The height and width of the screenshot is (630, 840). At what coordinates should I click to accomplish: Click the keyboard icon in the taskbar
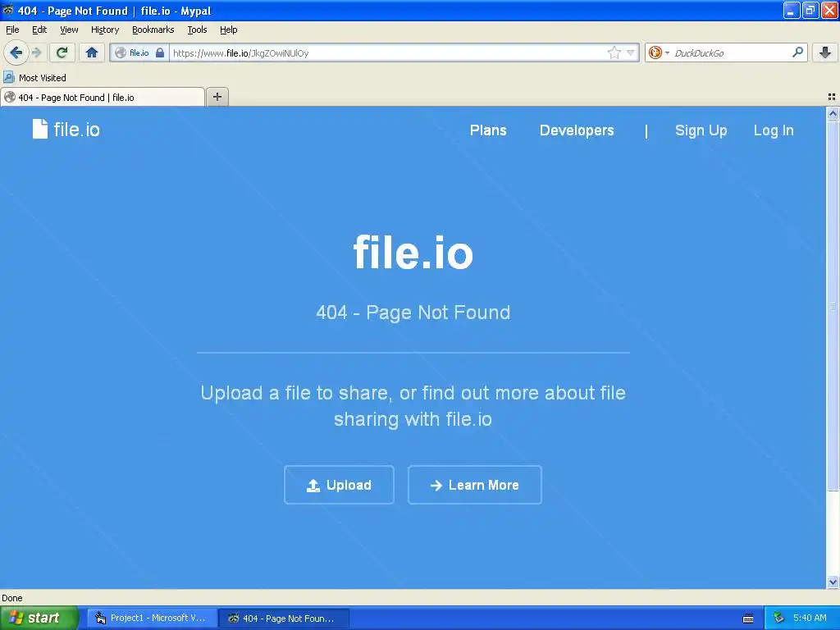point(748,619)
